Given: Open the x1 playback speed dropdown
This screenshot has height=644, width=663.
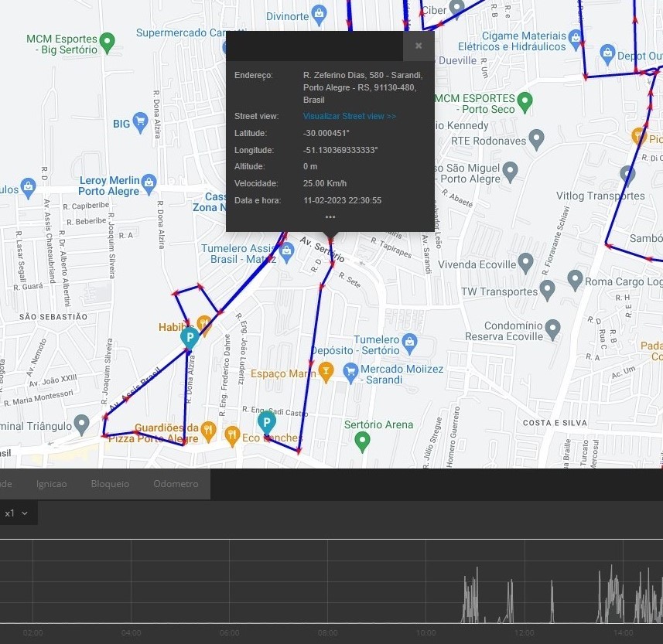Looking at the screenshot, I should (16, 513).
